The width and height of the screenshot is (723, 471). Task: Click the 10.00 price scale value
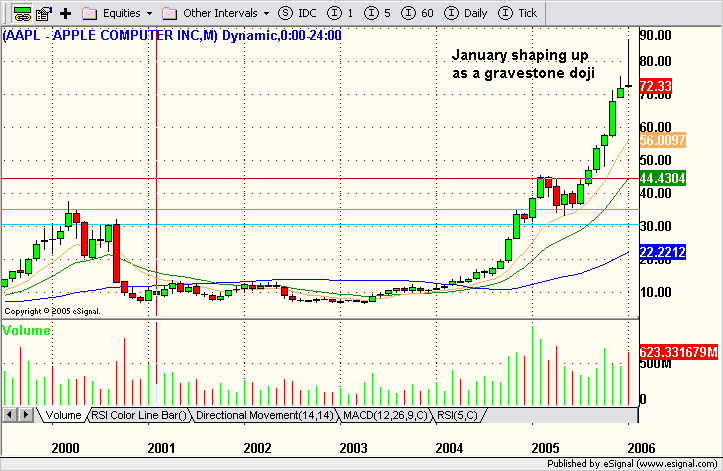click(x=656, y=292)
